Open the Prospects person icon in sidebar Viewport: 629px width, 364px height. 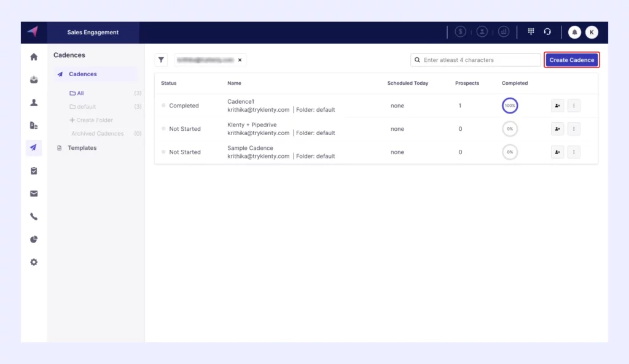click(34, 103)
